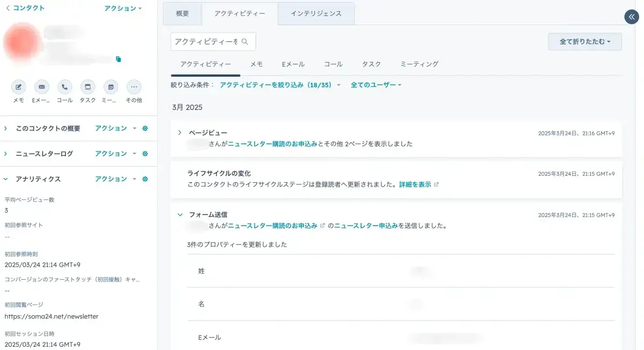Click the 姓 property row label
Image resolution: width=644 pixels, height=350 pixels.
[201, 271]
